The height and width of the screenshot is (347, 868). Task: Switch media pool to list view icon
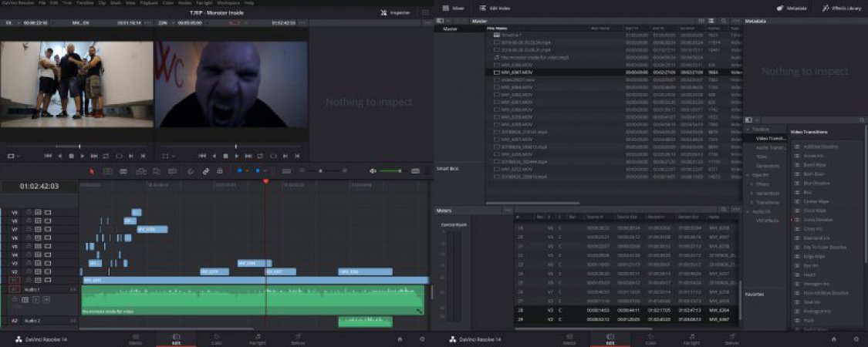pyautogui.click(x=711, y=21)
